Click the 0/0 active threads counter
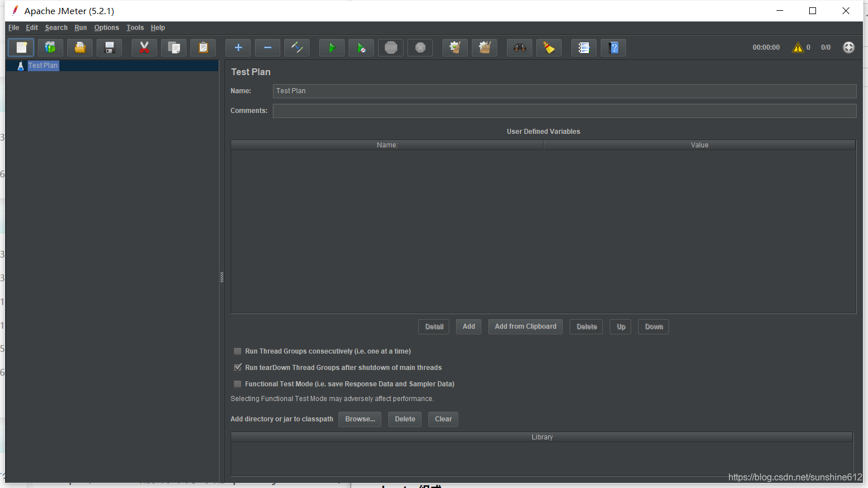 point(826,47)
